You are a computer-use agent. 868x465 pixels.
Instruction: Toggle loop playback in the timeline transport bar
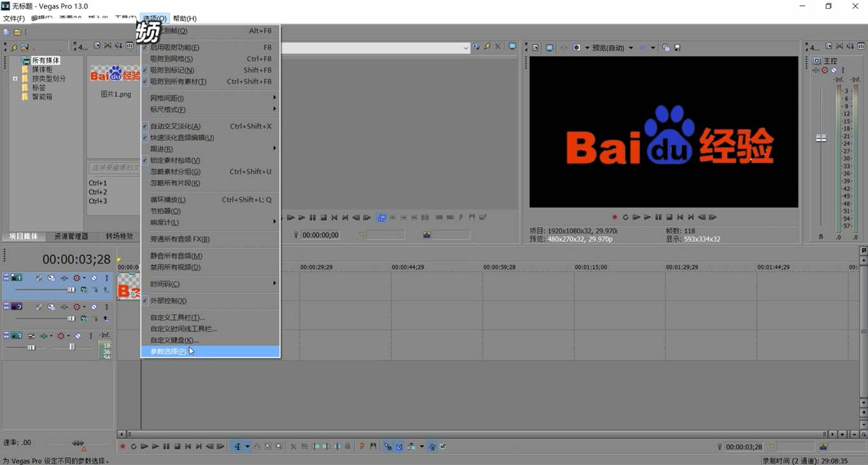[x=134, y=447]
